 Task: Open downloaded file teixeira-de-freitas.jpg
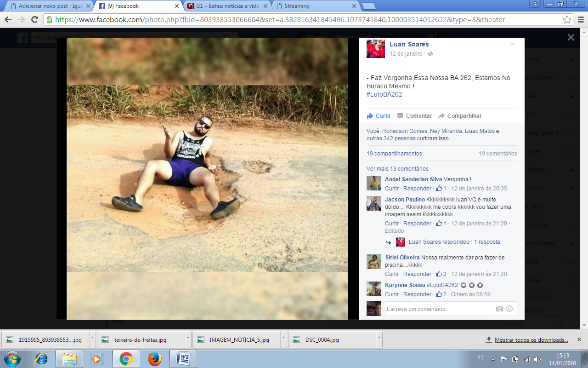140,339
